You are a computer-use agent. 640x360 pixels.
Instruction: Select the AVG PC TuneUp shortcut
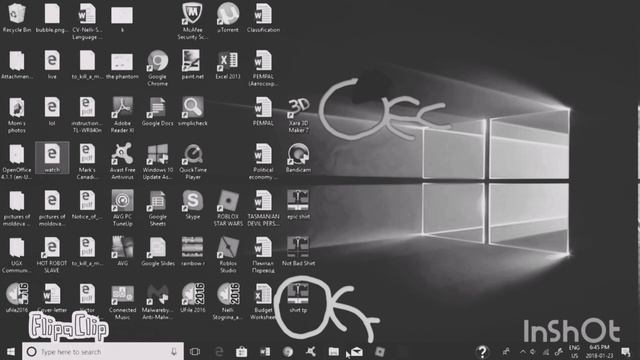122,208
